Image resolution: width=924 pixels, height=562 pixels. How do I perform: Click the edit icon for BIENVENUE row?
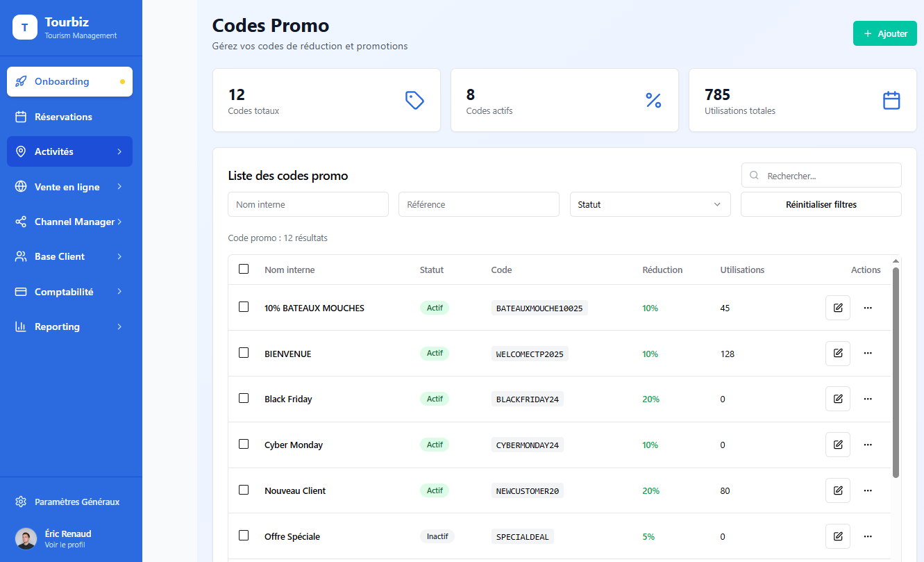[837, 354]
